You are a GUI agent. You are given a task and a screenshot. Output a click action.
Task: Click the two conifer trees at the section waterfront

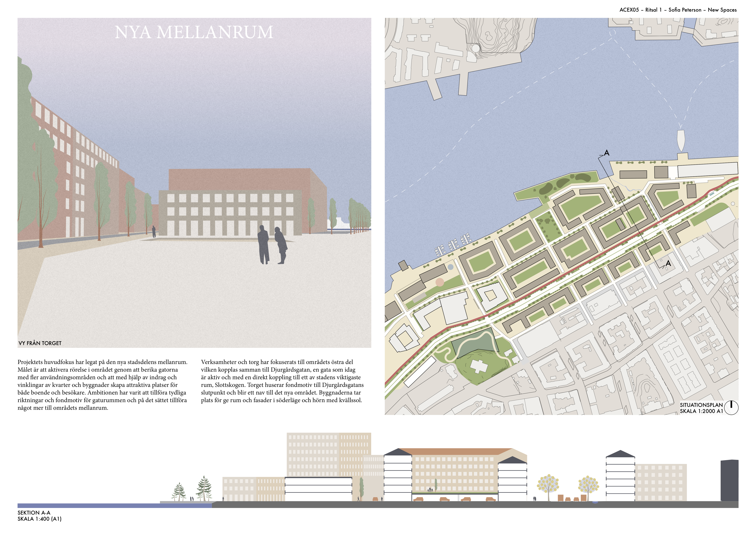point(192,488)
